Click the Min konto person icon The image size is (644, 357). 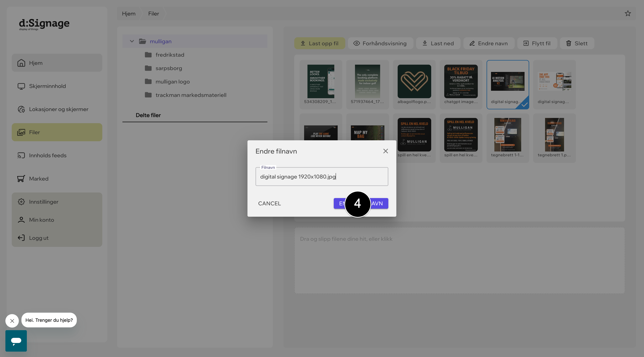[x=21, y=220]
